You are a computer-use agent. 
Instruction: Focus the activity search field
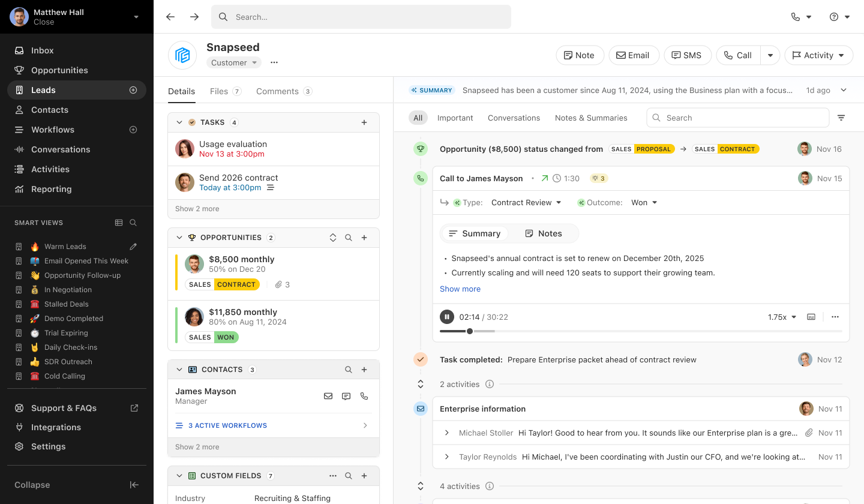pyautogui.click(x=738, y=118)
